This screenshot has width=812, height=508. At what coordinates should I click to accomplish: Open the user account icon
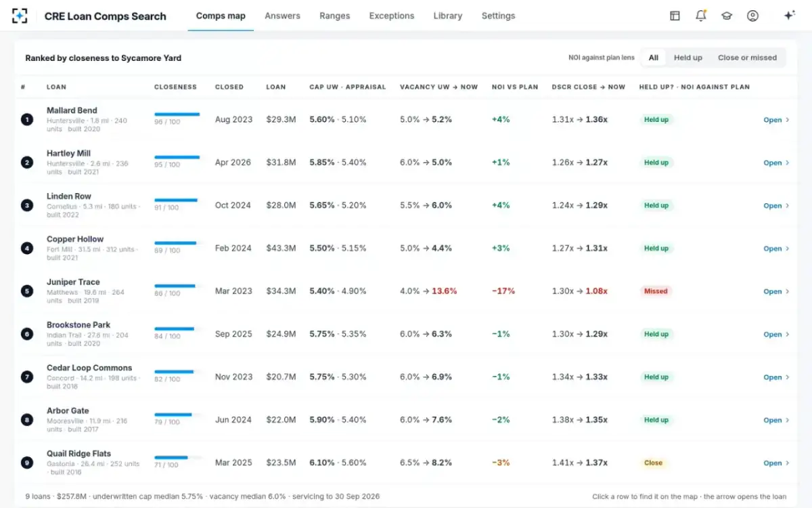[752, 16]
